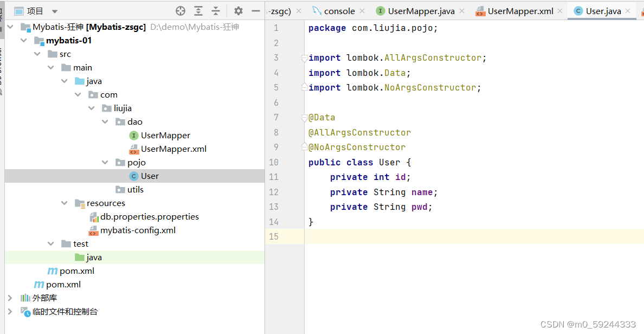The width and height of the screenshot is (644, 334).
Task: Select mybatis-config.xml file
Action: coord(138,230)
